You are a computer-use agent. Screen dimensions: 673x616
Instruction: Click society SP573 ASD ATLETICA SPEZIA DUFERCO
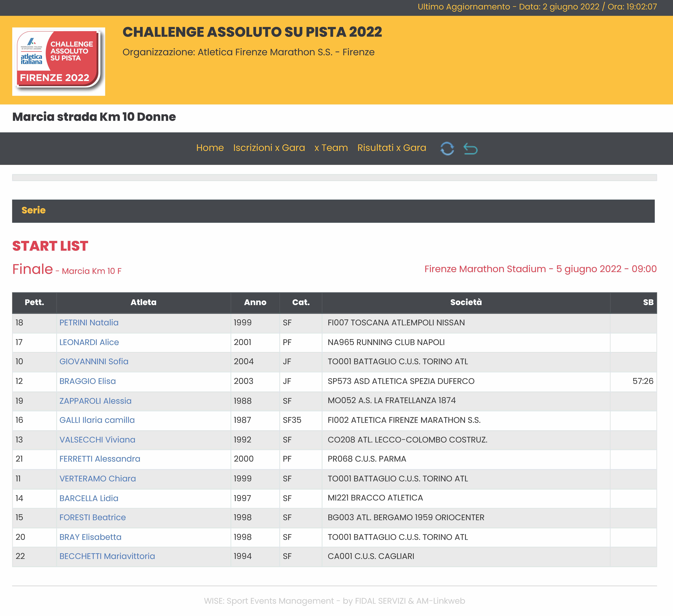(x=401, y=381)
